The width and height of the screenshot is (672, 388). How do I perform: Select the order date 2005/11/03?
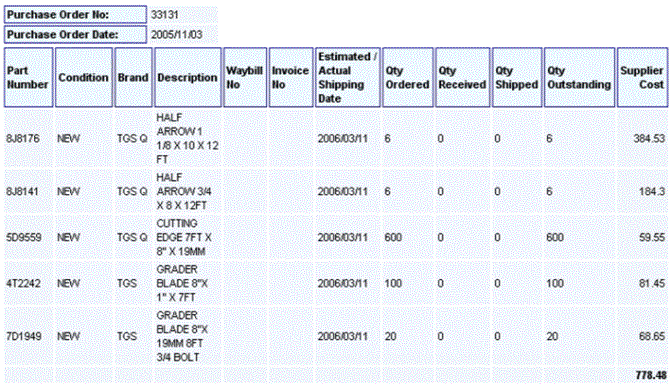click(177, 35)
